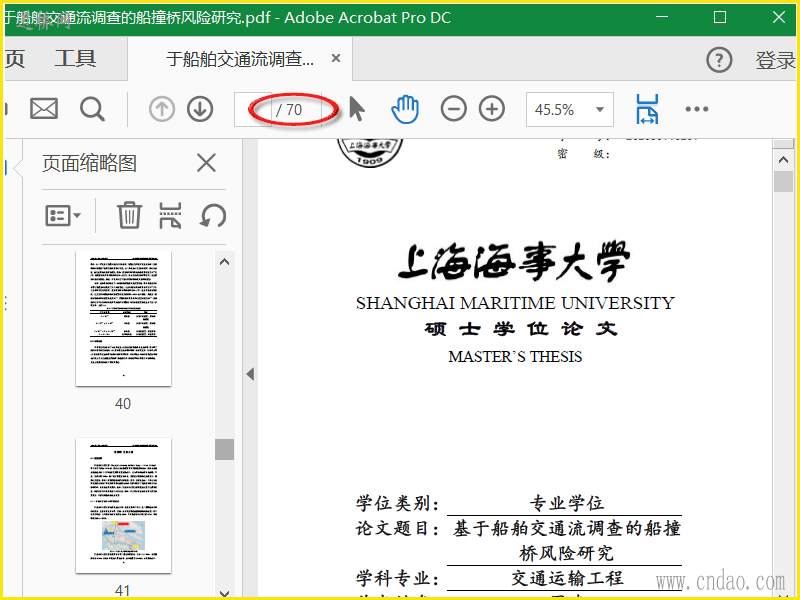Image resolution: width=800 pixels, height=600 pixels.
Task: Click the 页面缩略图 panel title
Action: pyautogui.click(x=89, y=163)
